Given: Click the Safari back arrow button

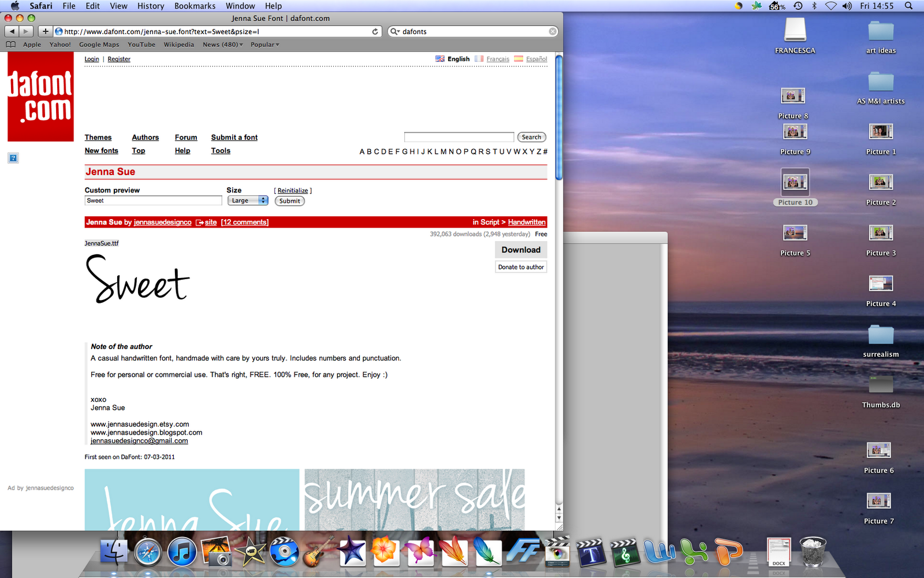Looking at the screenshot, I should pos(12,31).
